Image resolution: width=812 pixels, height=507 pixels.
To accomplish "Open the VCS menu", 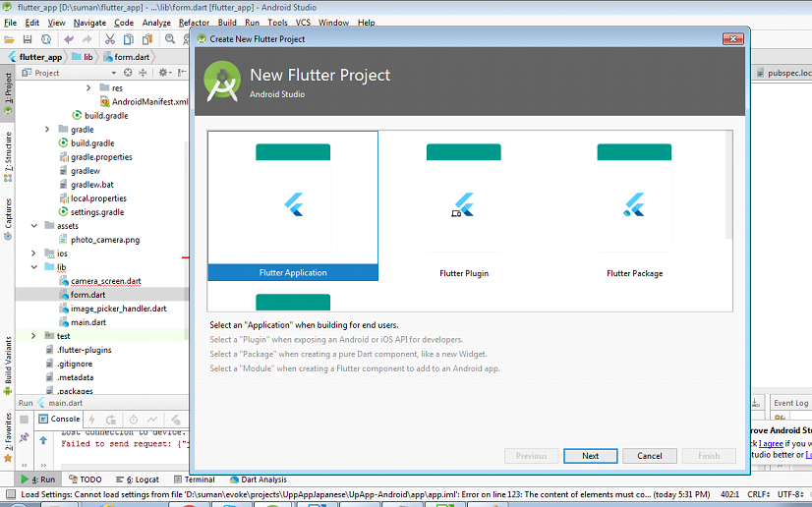I will [x=303, y=23].
